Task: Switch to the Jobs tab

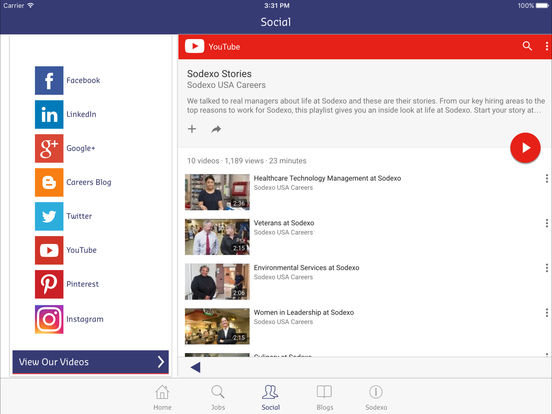Action: click(218, 398)
